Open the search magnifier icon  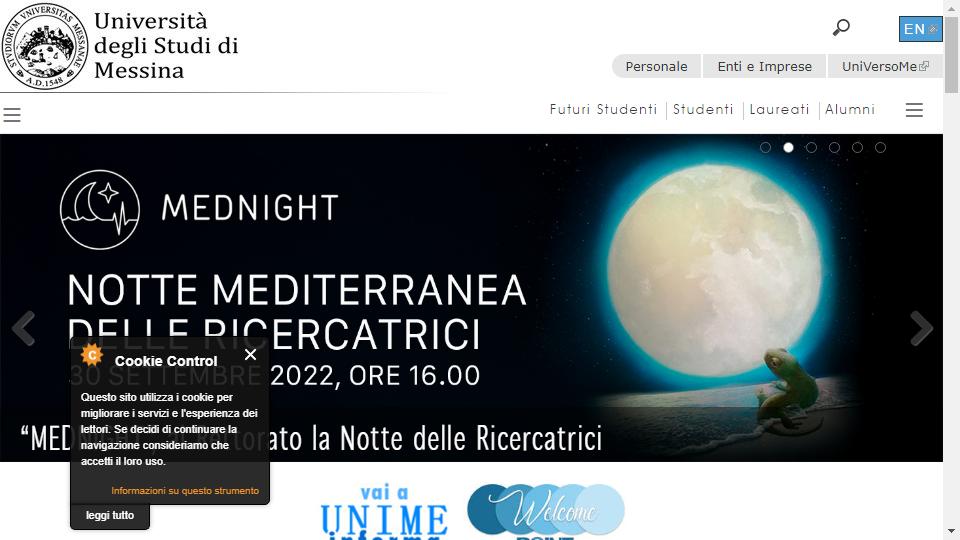point(841,28)
